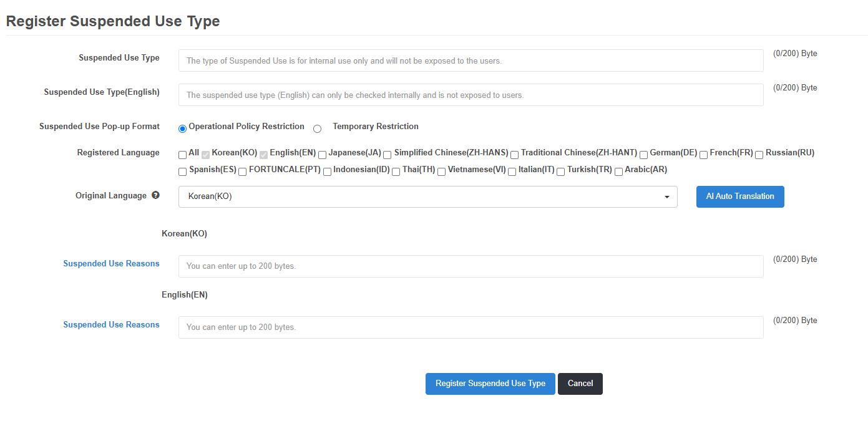This screenshot has width=868, height=431.
Task: Select Temporary Restriction radio button
Action: click(317, 128)
